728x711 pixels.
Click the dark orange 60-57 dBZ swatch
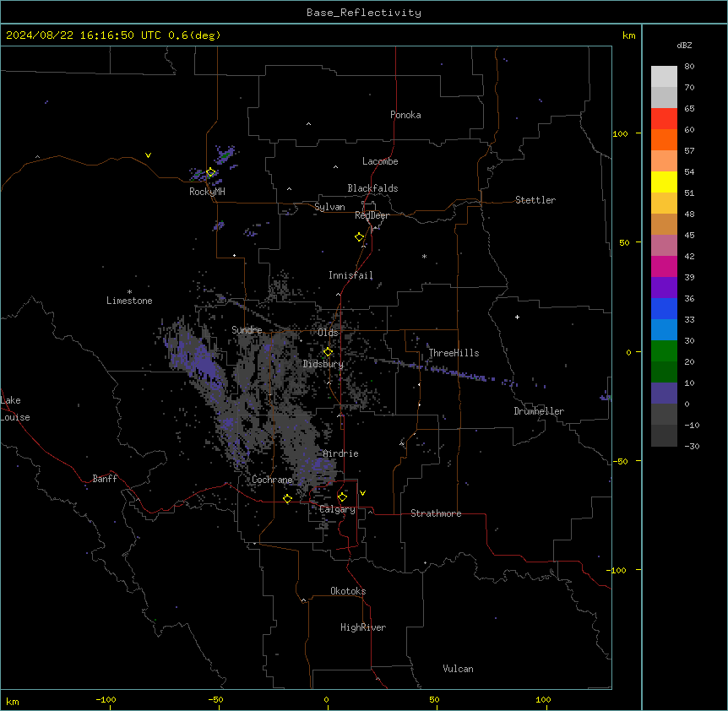tap(664, 139)
